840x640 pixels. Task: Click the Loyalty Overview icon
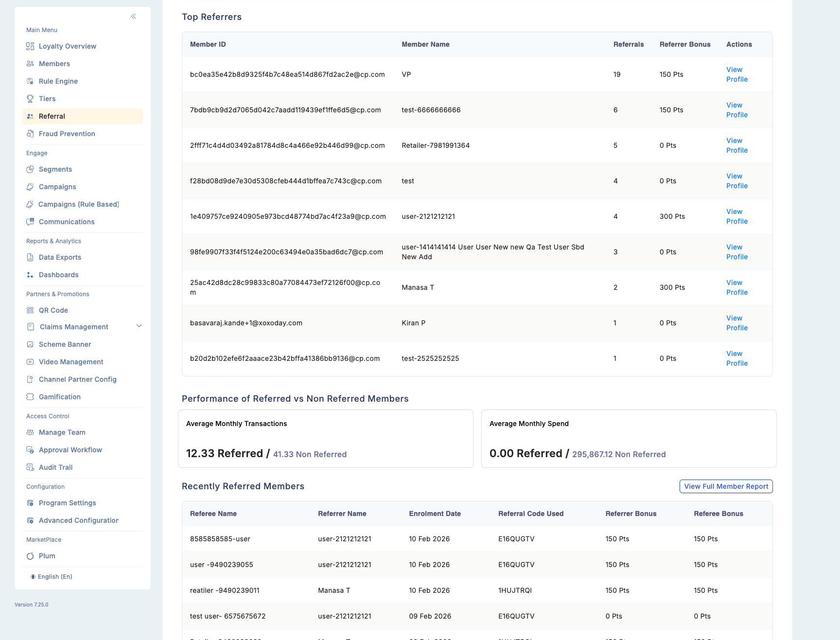30,46
